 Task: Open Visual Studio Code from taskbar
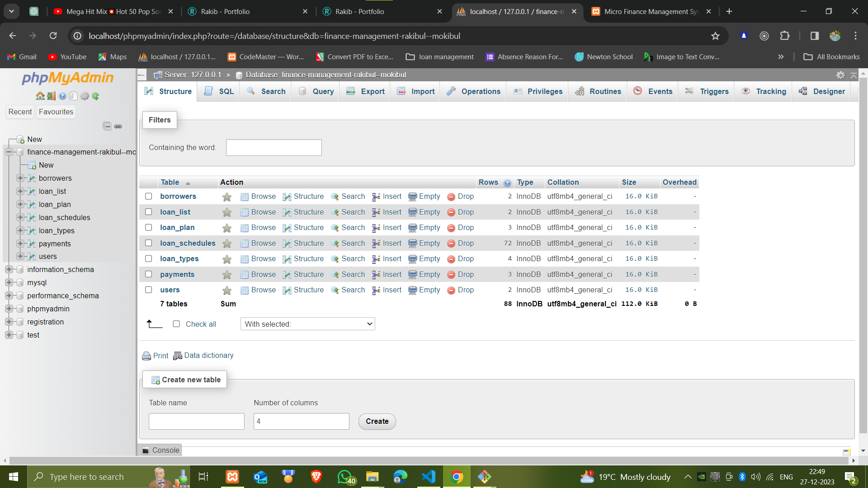428,477
